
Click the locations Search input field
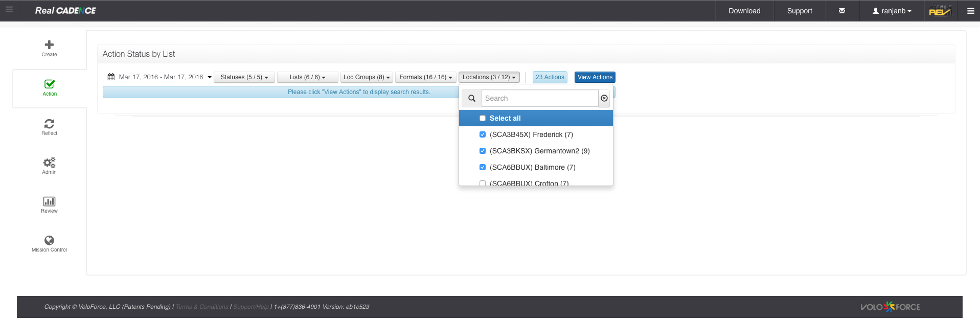coord(539,98)
